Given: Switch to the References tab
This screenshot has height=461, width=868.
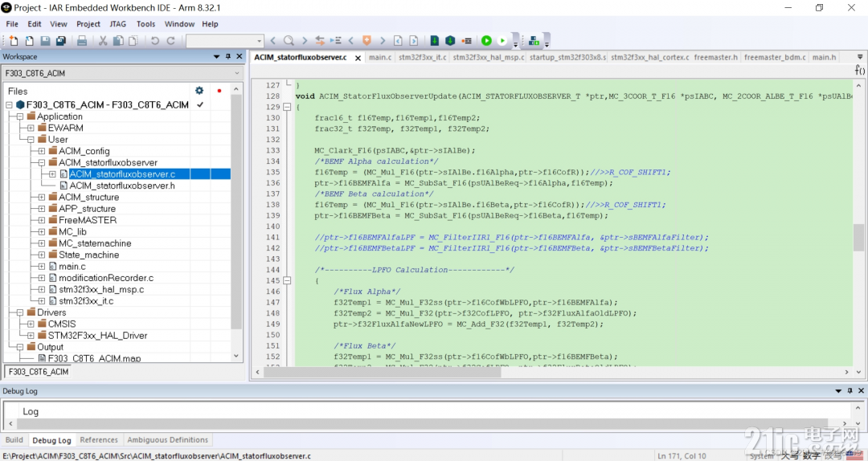Looking at the screenshot, I should pyautogui.click(x=99, y=440).
